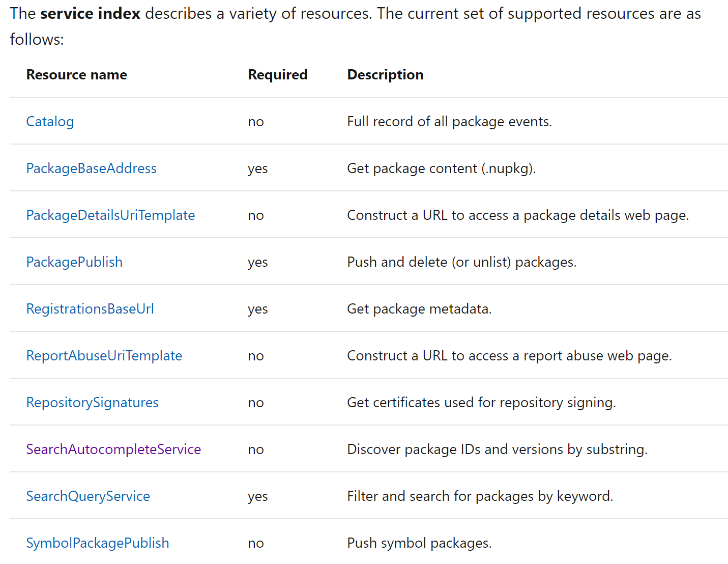Click "Get certificates used for repository signing" text

click(481, 403)
